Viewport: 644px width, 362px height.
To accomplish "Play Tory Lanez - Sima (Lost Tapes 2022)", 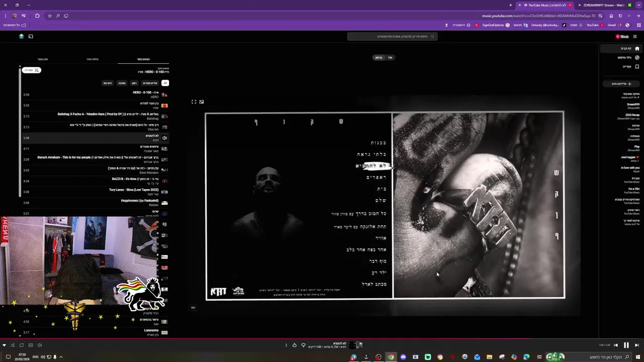I will (95, 192).
